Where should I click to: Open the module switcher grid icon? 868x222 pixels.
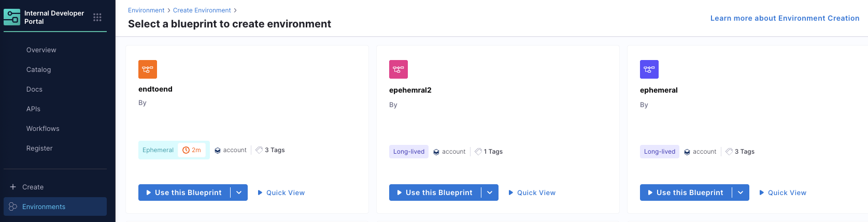click(x=97, y=17)
